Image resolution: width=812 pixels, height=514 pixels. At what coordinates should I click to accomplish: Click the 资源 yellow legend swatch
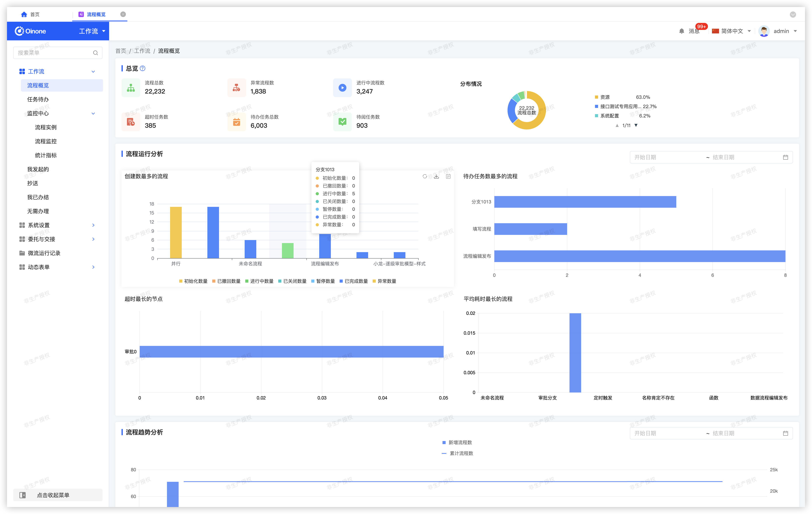point(596,97)
